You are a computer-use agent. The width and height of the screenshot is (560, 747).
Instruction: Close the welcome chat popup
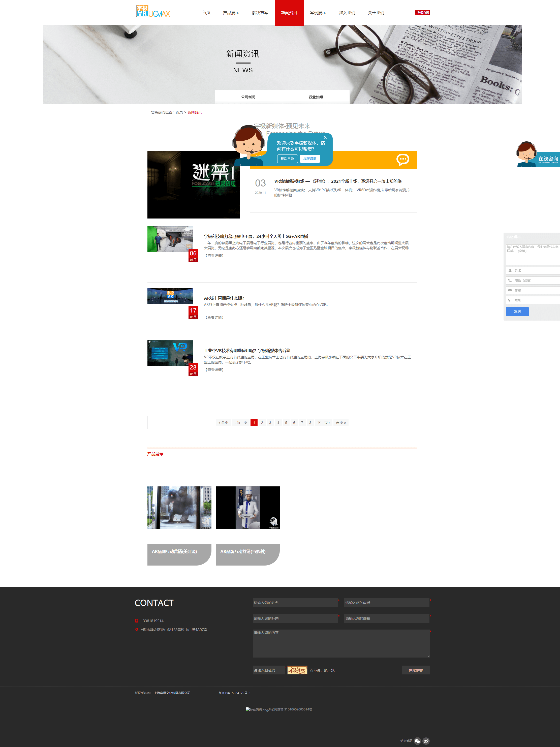click(x=325, y=137)
